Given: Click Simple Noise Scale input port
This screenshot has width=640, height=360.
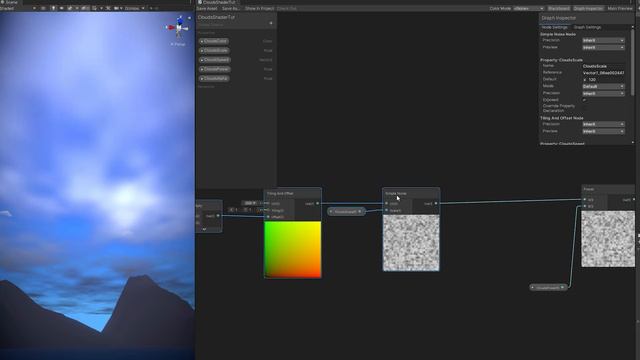Looking at the screenshot, I should (387, 210).
